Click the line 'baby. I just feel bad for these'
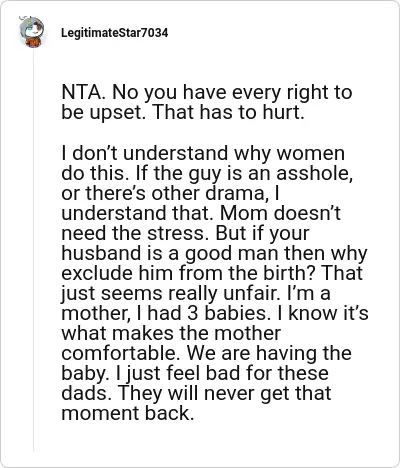The width and height of the screenshot is (400, 468). click(x=195, y=373)
